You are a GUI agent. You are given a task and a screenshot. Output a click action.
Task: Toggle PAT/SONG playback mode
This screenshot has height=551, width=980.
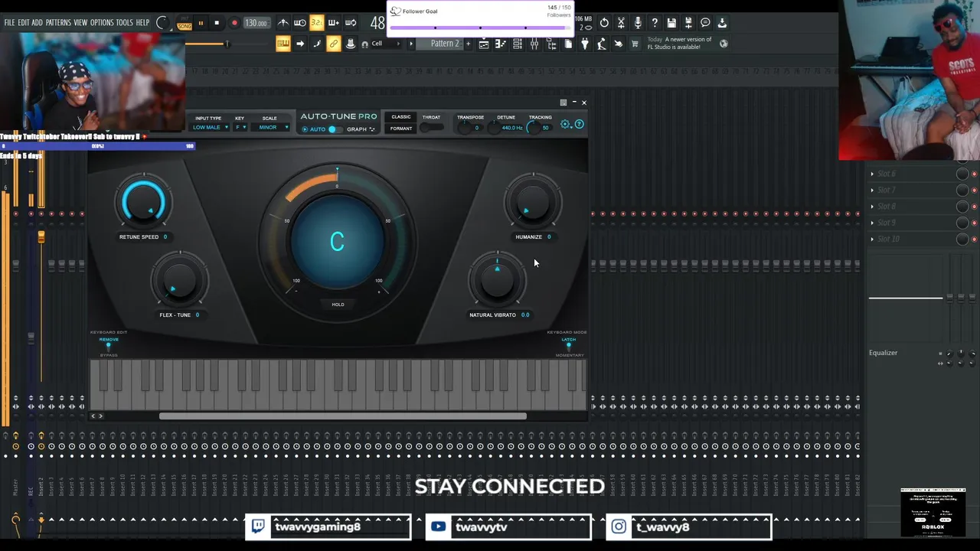coord(185,24)
